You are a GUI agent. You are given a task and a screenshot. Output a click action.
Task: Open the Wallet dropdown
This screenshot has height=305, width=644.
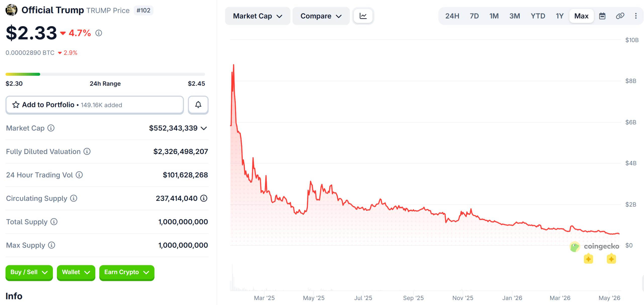point(76,272)
